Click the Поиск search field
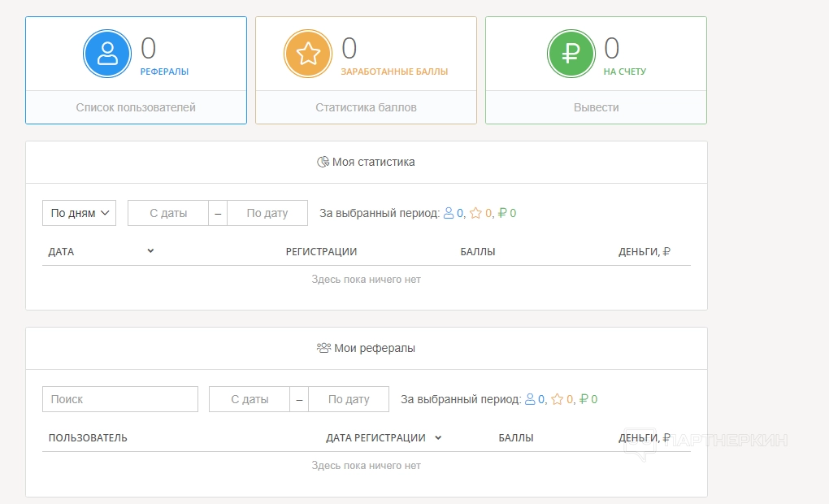Image resolution: width=829 pixels, height=504 pixels. [120, 399]
